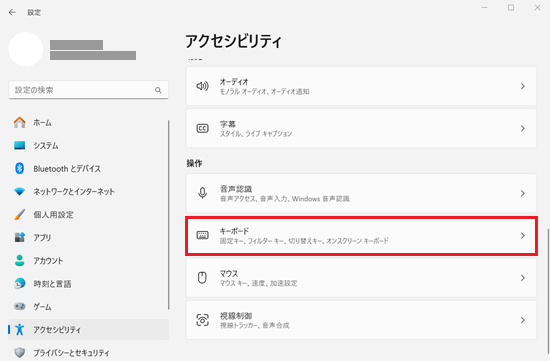Screen dimensions: 550x361
Task: Expand キーボード row chevron
Action: coord(523,236)
